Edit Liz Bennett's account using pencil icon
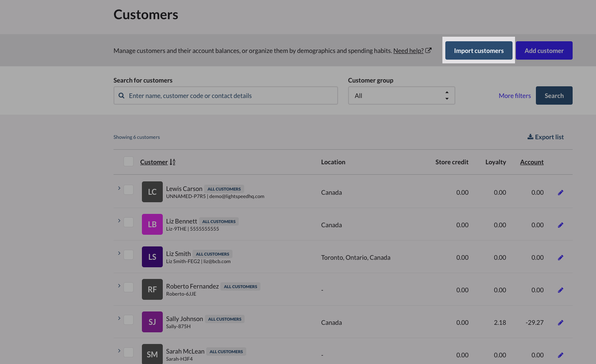 click(561, 225)
